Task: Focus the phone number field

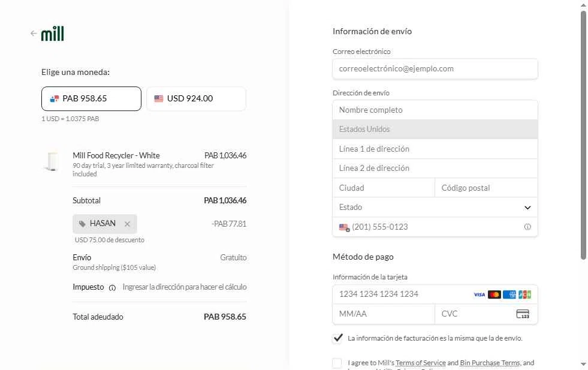Action: pyautogui.click(x=435, y=227)
